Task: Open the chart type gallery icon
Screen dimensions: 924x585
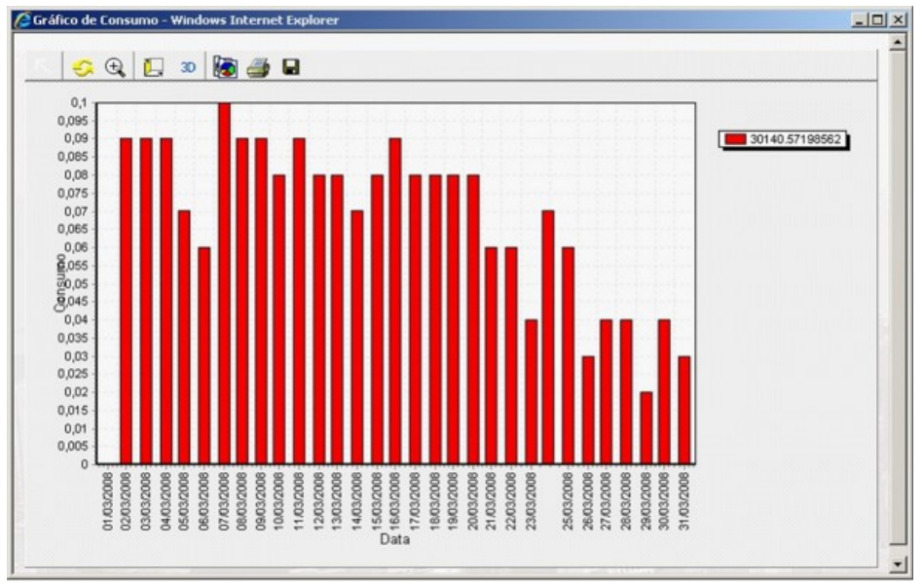Action: (x=223, y=68)
